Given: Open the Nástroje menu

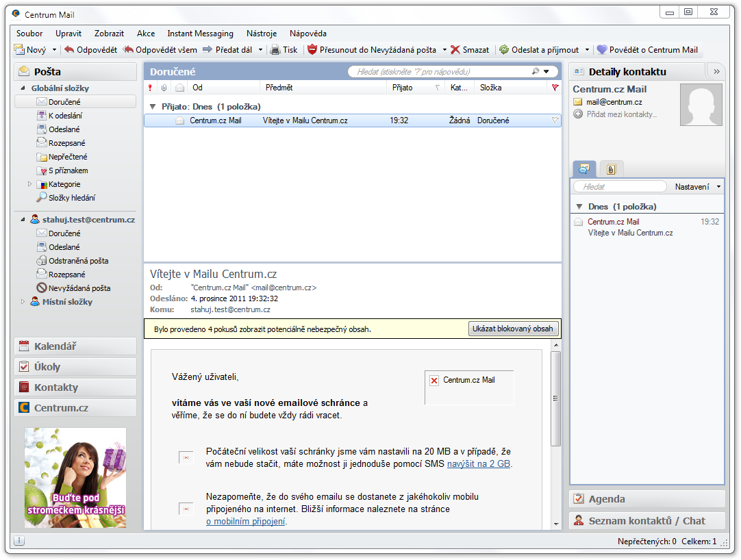Looking at the screenshot, I should point(262,34).
